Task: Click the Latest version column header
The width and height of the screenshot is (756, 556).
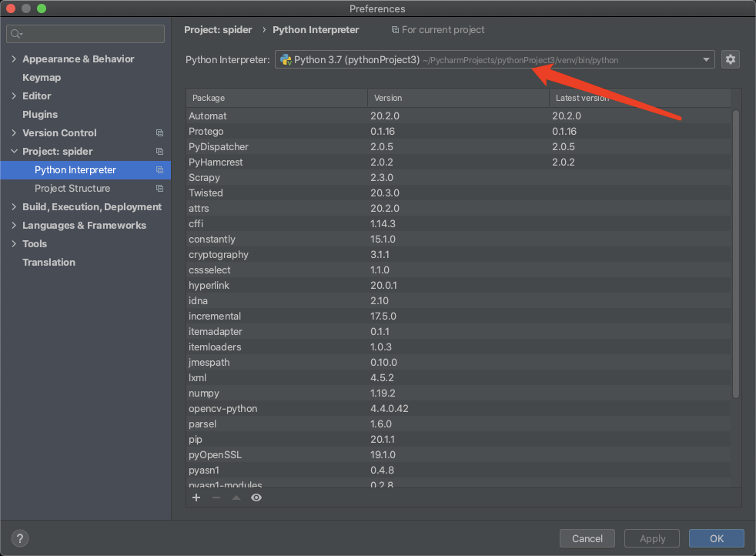Action: point(639,98)
